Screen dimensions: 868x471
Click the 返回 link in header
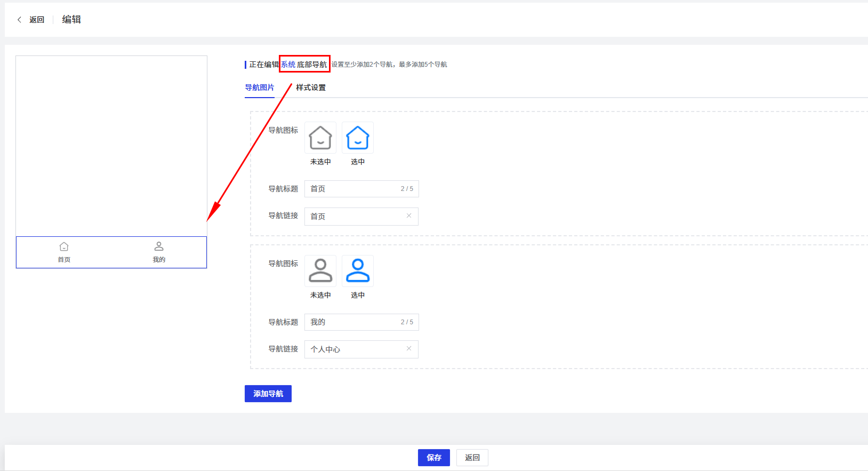point(37,20)
